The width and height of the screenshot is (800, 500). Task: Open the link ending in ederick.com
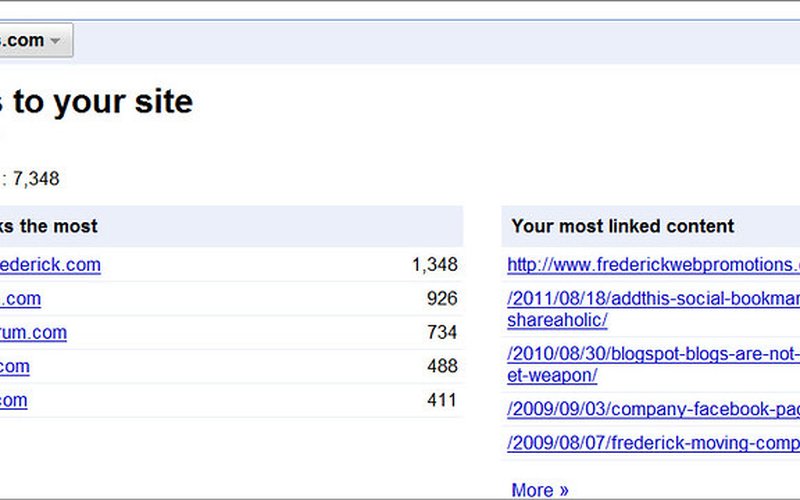(50, 265)
